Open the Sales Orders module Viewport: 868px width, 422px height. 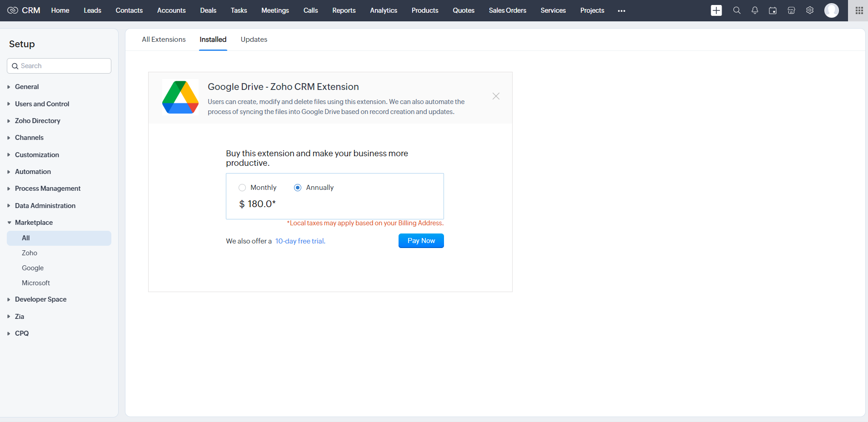click(x=508, y=10)
